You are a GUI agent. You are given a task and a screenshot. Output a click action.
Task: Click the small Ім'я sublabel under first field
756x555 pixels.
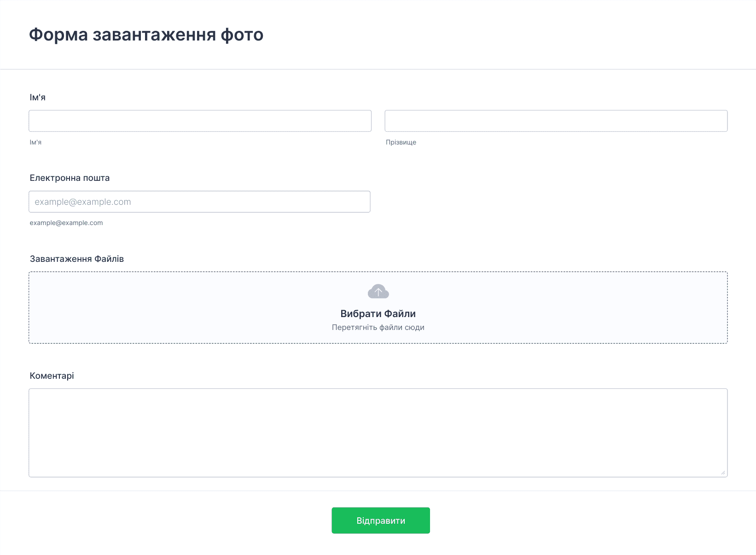35,143
